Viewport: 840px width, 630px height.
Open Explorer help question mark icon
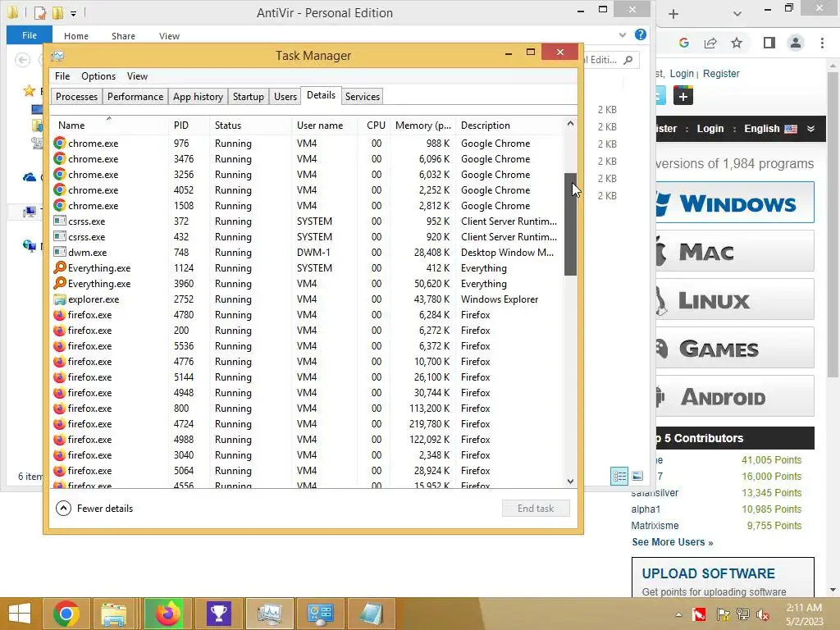pos(640,34)
